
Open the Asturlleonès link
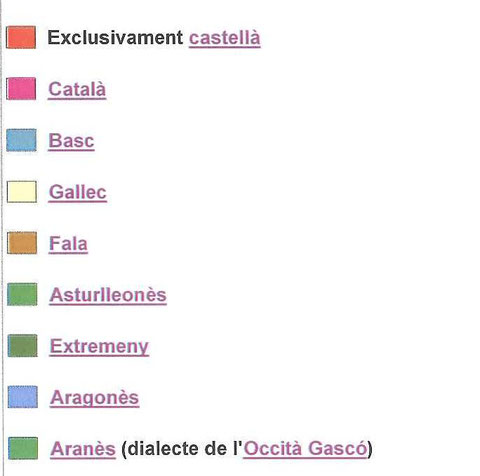coord(108,295)
